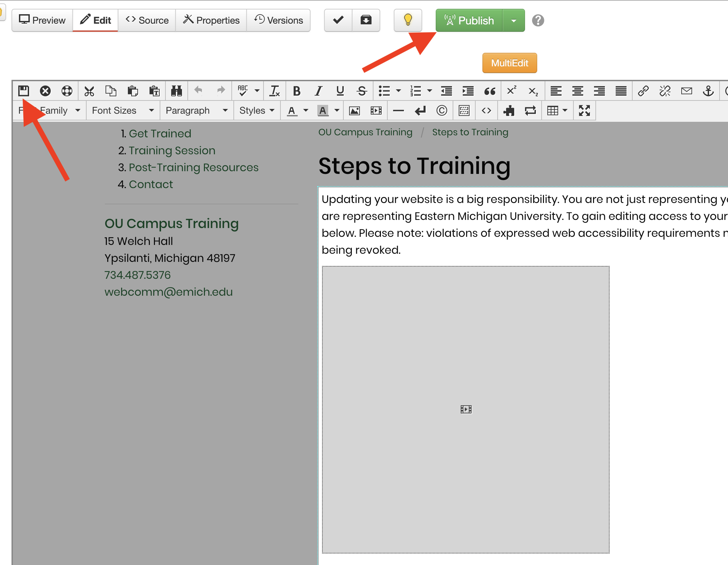Viewport: 728px width, 565px height.
Task: Toggle Strikethrough formatting
Action: (362, 91)
